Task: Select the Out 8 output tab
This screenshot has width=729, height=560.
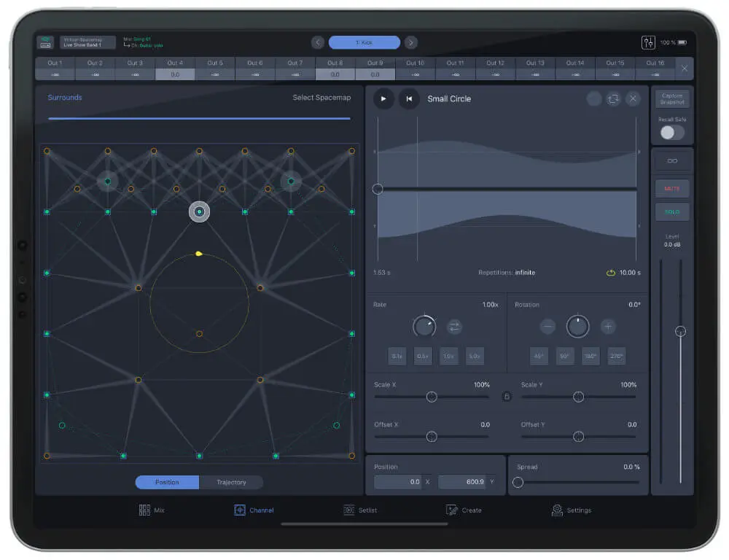Action: click(335, 67)
